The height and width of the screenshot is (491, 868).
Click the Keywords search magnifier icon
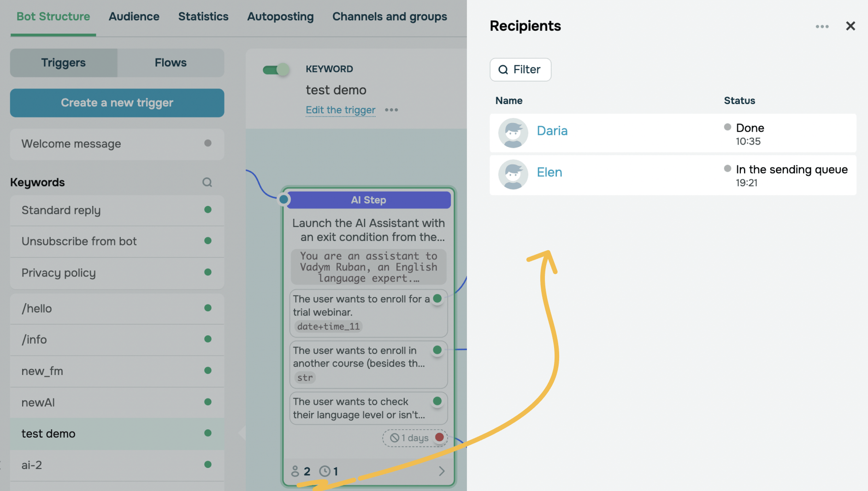[x=207, y=182]
